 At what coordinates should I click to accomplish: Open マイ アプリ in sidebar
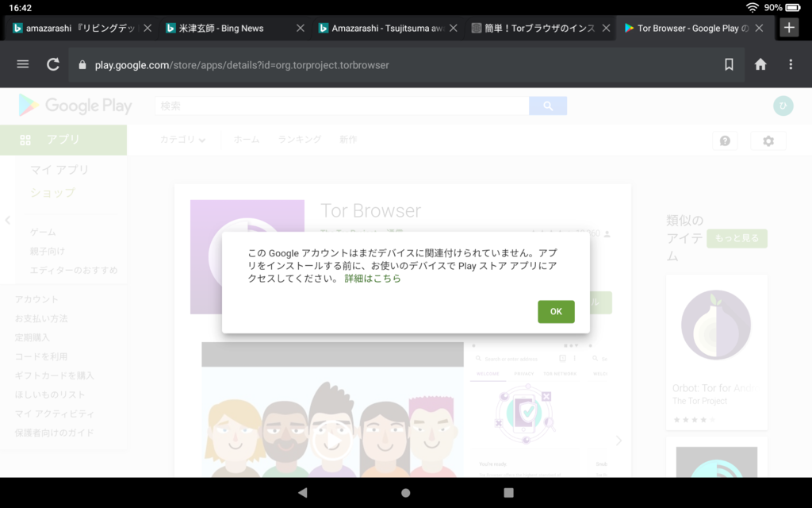pyautogui.click(x=59, y=170)
